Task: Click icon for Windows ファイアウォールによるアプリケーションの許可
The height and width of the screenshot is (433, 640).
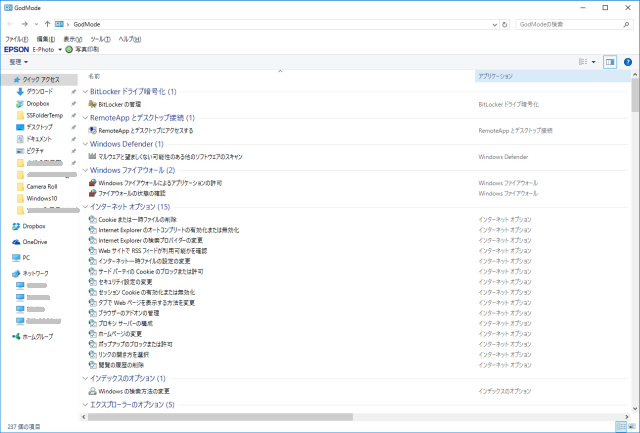Action: [x=92, y=183]
